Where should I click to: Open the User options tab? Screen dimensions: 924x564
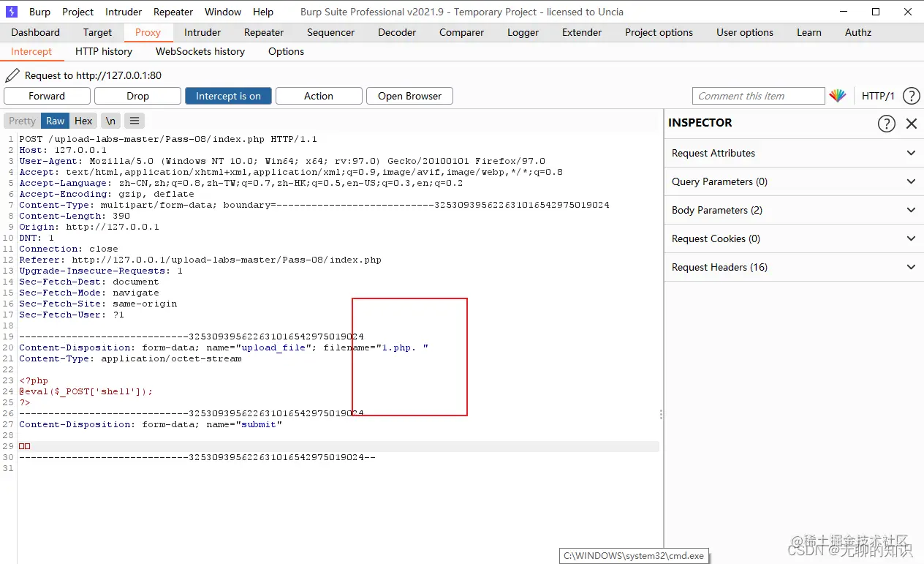tap(745, 32)
